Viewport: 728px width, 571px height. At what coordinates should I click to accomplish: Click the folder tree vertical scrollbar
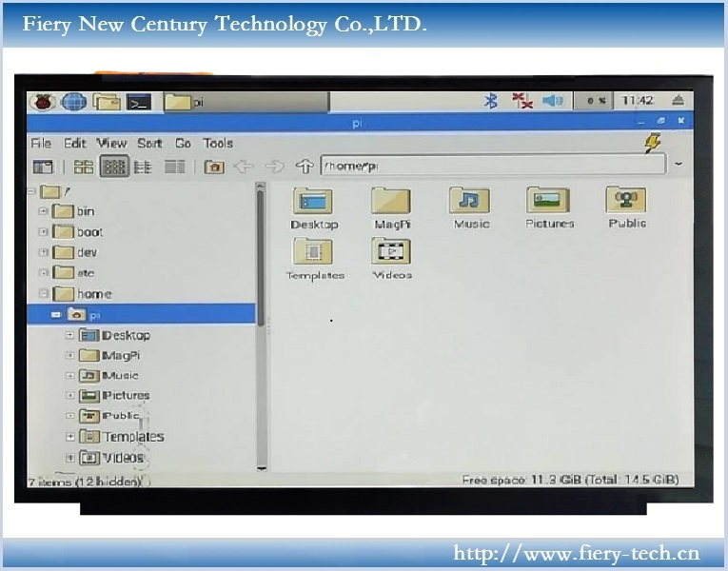click(x=261, y=325)
